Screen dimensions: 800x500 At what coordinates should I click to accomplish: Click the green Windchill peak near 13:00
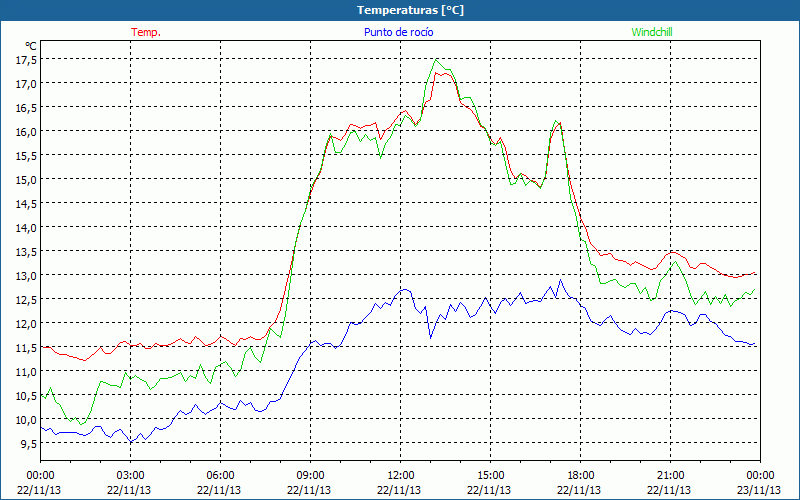[435, 60]
